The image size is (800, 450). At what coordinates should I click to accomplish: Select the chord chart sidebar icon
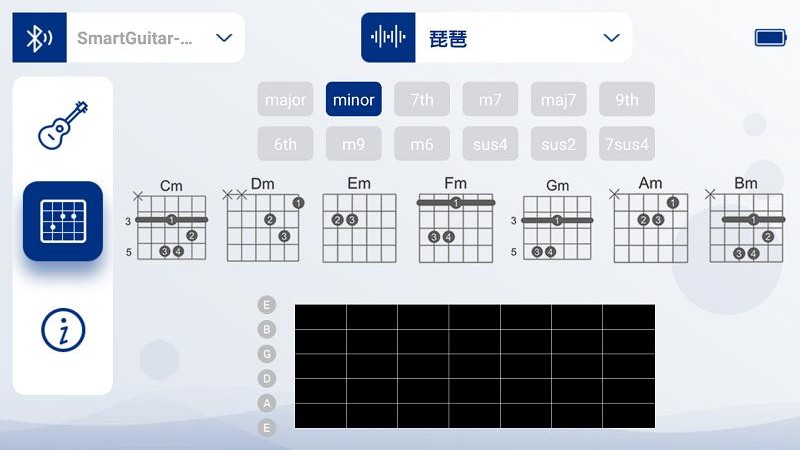[63, 221]
